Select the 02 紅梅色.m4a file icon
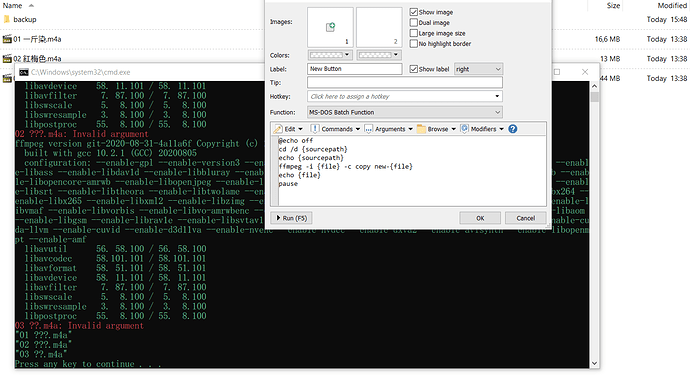The width and height of the screenshot is (690, 377). coord(7,59)
